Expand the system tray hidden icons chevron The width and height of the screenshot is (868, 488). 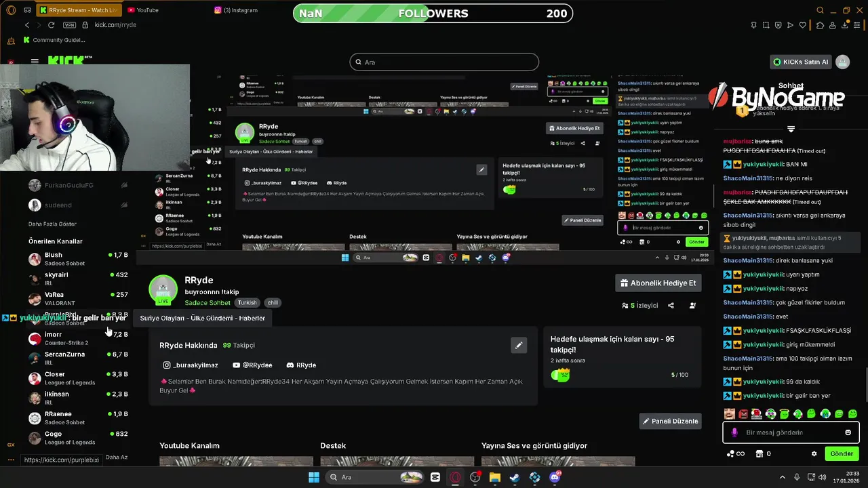coord(782,477)
